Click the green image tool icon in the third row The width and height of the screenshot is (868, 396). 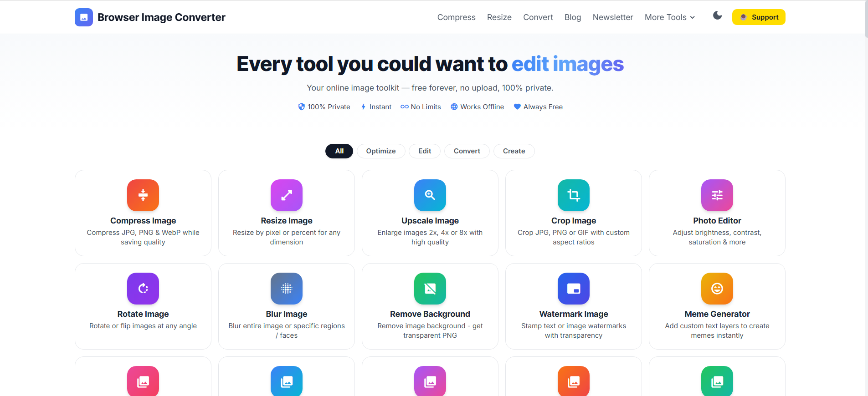point(717,381)
